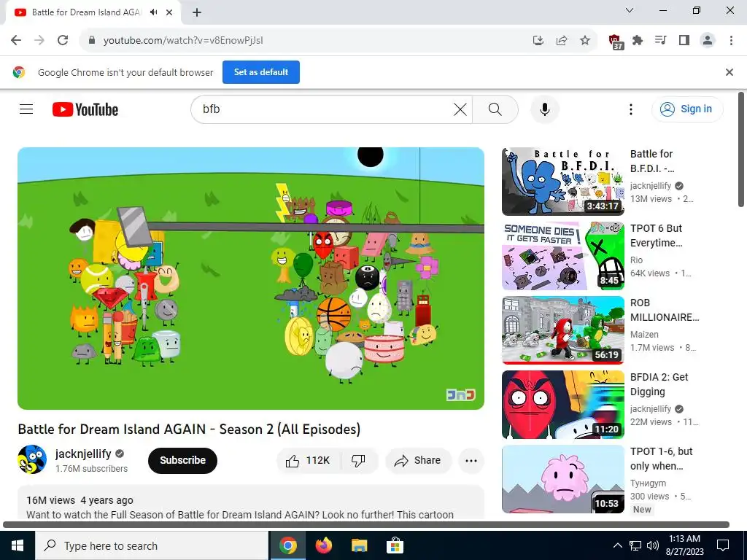The height and width of the screenshot is (560, 747).
Task: Open volume control in system tray
Action: [x=653, y=545]
